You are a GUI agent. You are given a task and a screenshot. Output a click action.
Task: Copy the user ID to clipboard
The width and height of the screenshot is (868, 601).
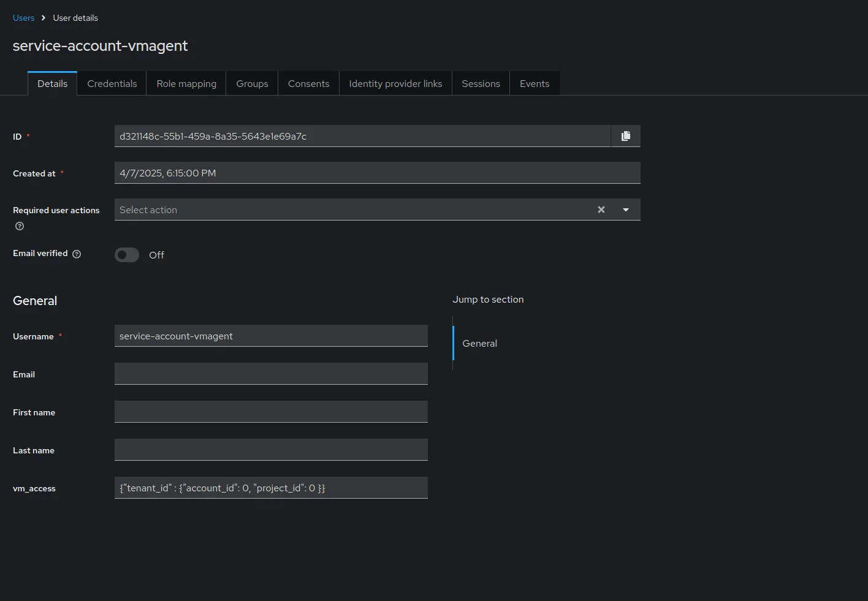click(x=625, y=136)
